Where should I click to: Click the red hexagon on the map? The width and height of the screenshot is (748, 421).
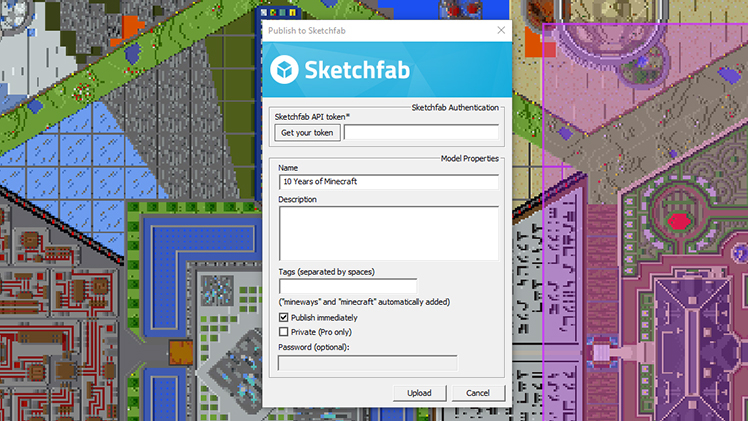[x=679, y=219]
